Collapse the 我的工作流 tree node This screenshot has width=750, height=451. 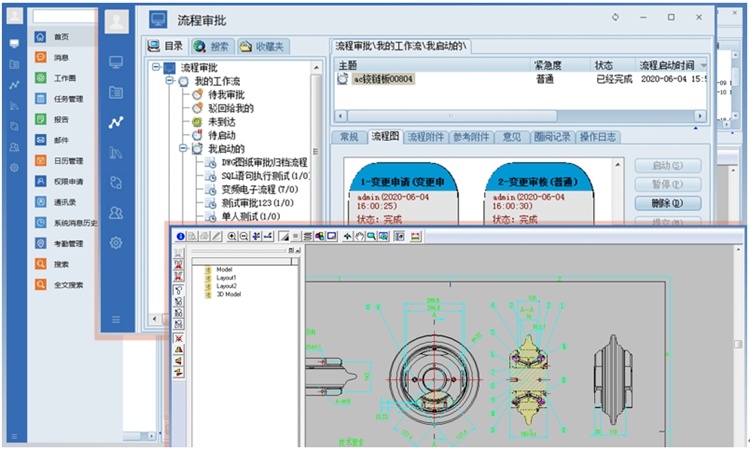pyautogui.click(x=170, y=81)
